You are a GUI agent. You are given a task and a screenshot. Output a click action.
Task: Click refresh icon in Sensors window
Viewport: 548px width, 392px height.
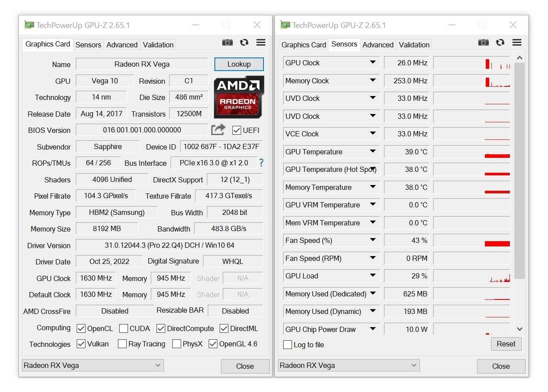[500, 43]
